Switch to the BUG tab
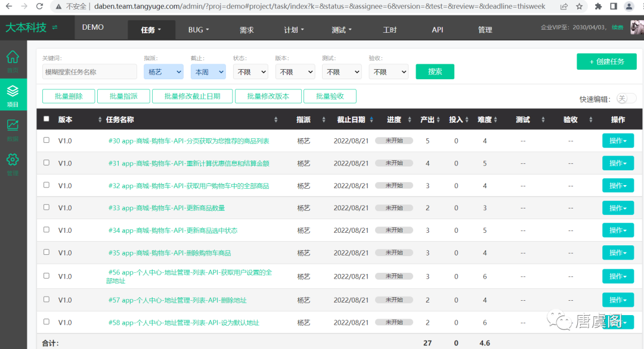Viewport: 644px width, 349px height. pos(197,29)
